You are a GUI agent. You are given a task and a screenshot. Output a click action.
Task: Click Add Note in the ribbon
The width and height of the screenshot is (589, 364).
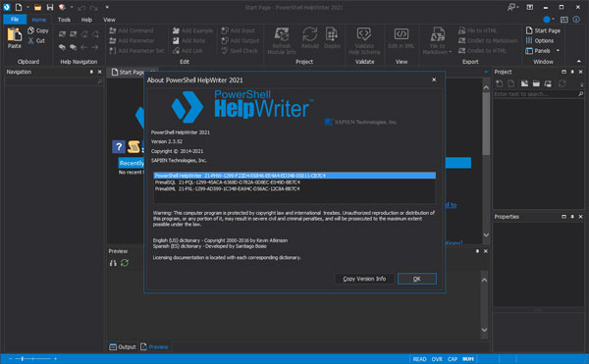(188, 40)
